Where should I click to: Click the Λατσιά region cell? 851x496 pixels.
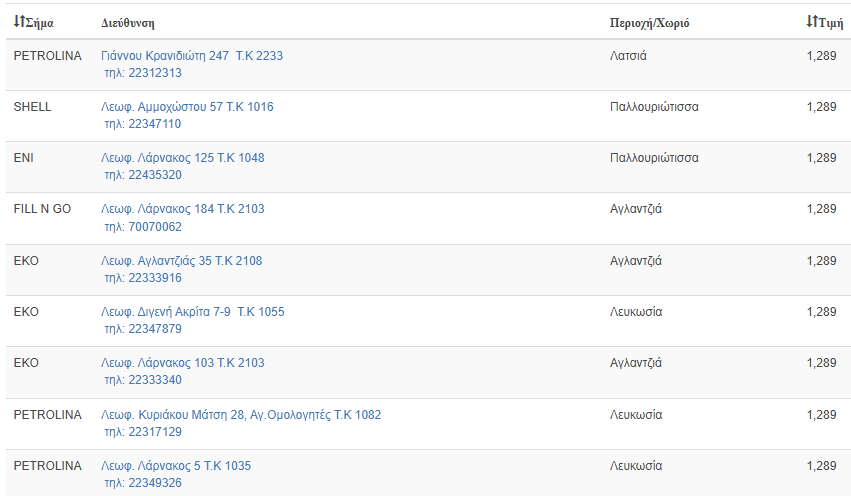(628, 56)
